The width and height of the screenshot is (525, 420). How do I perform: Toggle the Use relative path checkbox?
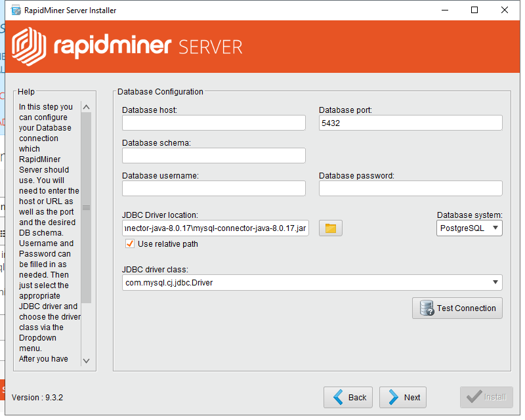[x=130, y=243]
